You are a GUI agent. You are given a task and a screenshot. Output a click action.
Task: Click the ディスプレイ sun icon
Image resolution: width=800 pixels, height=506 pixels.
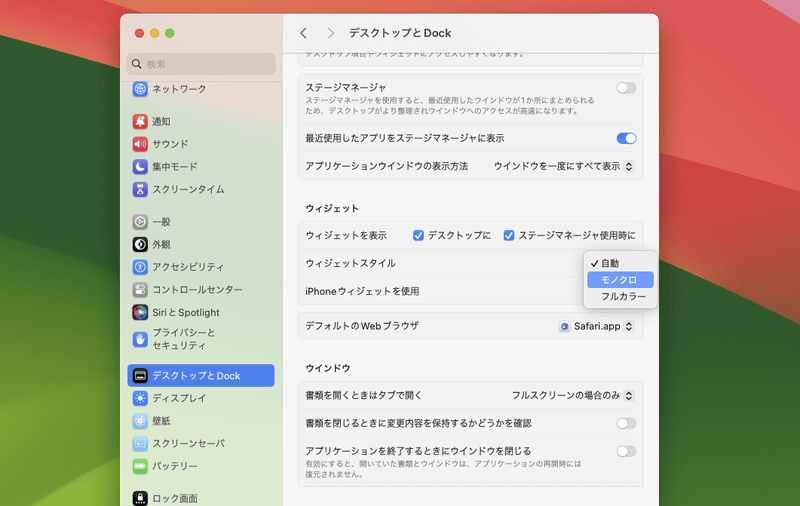140,398
